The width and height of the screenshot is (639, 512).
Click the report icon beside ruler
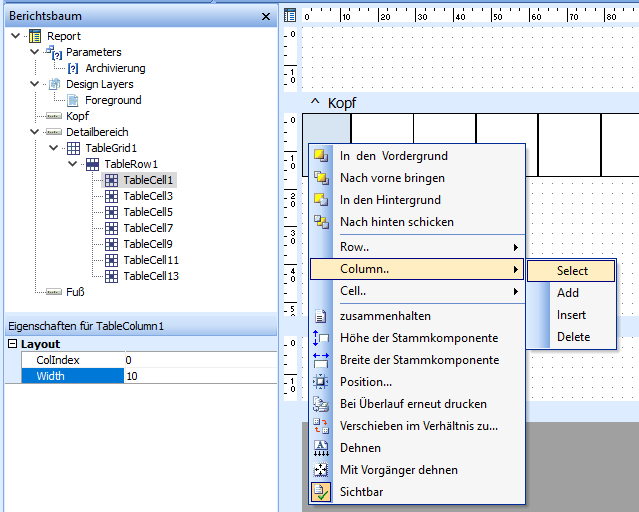(x=290, y=15)
